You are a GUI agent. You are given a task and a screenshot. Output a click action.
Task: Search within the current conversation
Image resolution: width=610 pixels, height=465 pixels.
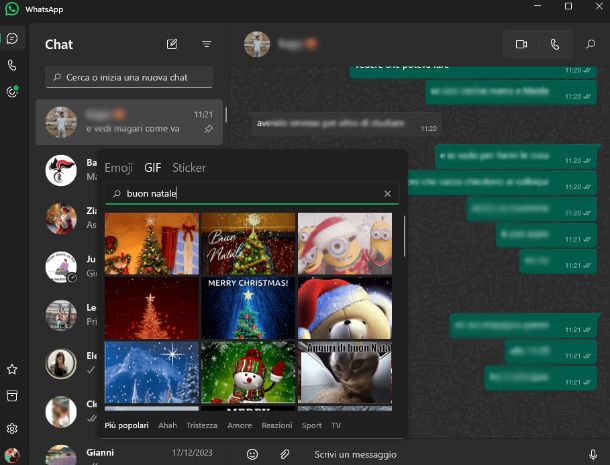(x=591, y=44)
